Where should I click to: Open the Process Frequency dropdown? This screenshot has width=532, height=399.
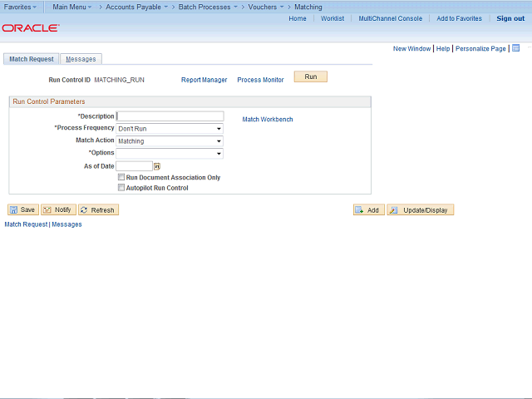click(170, 129)
